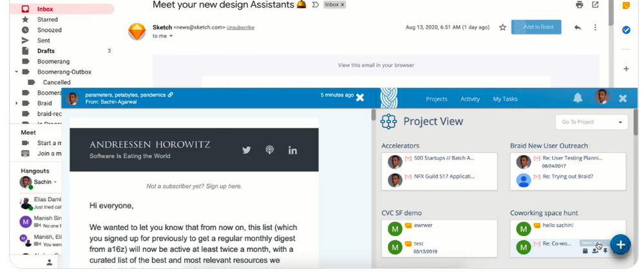Click the a16z podcast icon
This screenshot has height=279, width=644.
[269, 150]
